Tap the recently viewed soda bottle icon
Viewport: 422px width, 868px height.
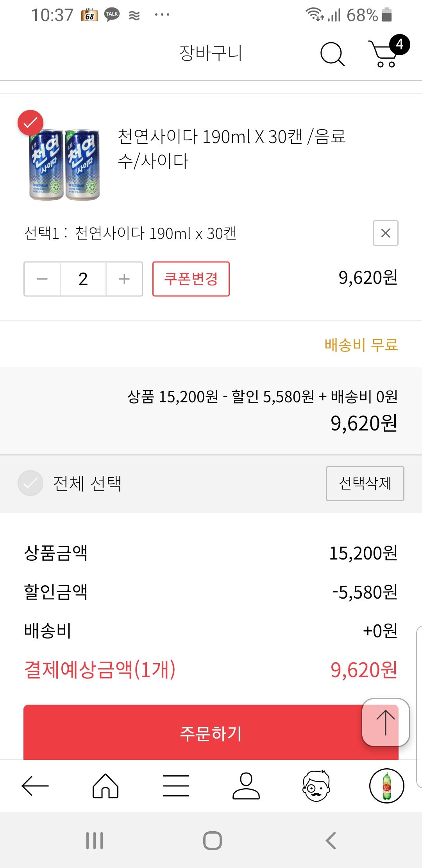tap(386, 786)
